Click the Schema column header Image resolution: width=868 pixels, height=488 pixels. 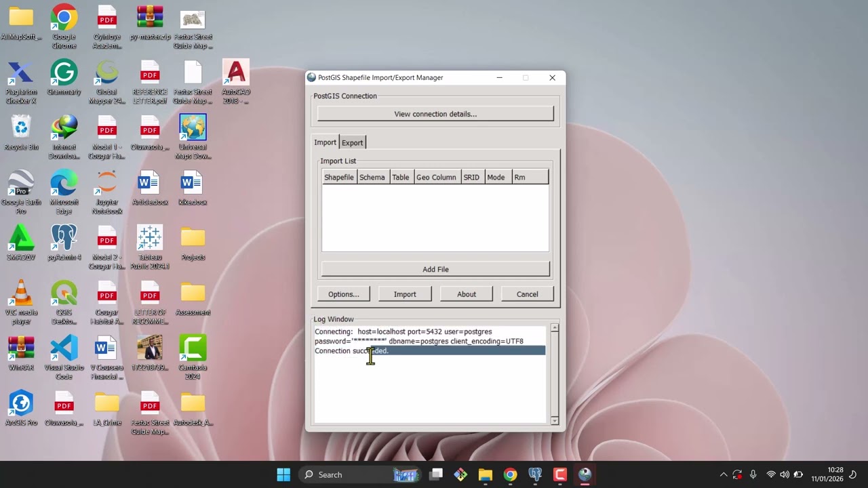point(372,177)
